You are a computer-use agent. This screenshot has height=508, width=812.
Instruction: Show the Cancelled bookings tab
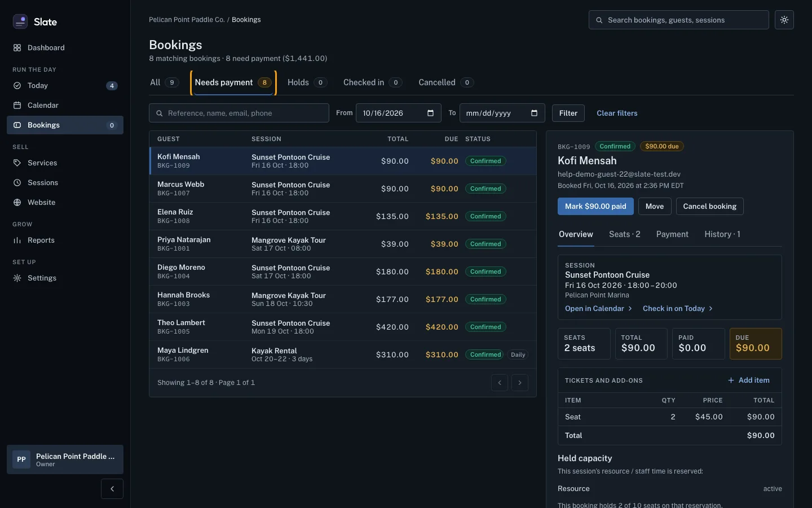445,82
